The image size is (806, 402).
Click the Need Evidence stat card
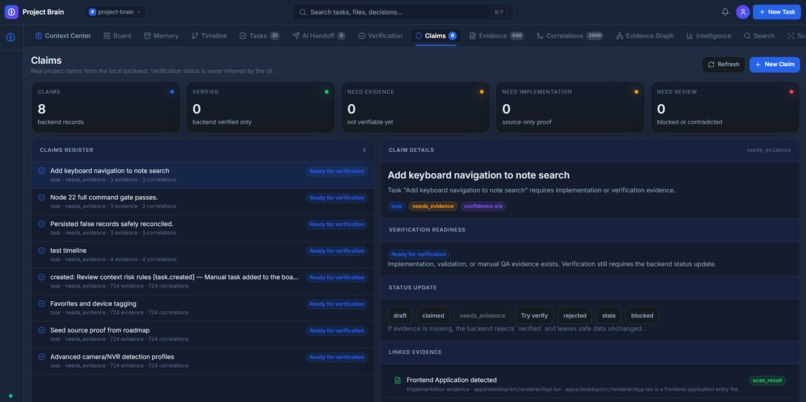pos(415,107)
